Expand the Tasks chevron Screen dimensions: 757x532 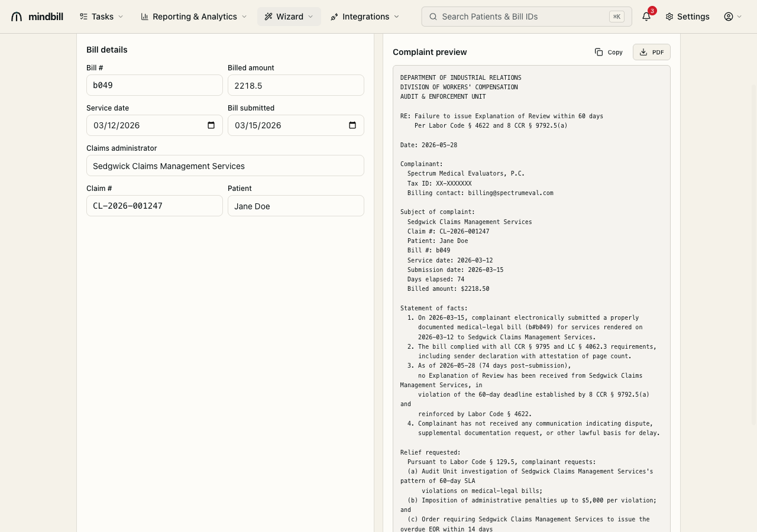pos(121,17)
